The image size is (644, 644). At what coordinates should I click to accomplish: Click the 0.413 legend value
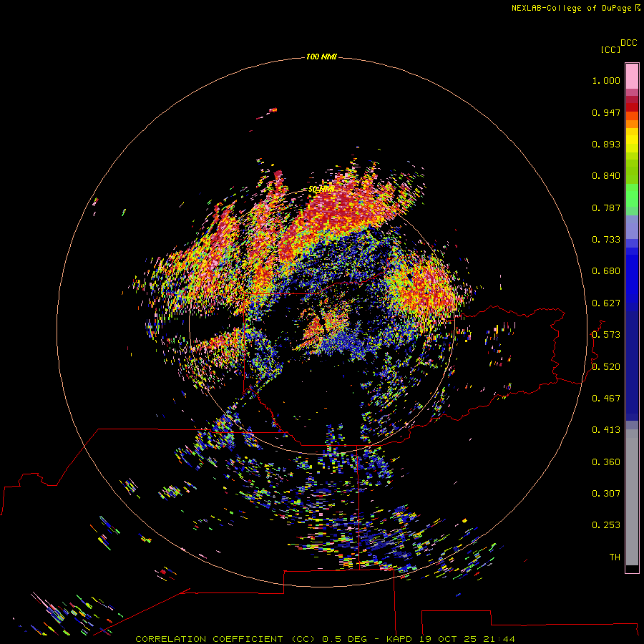(606, 430)
